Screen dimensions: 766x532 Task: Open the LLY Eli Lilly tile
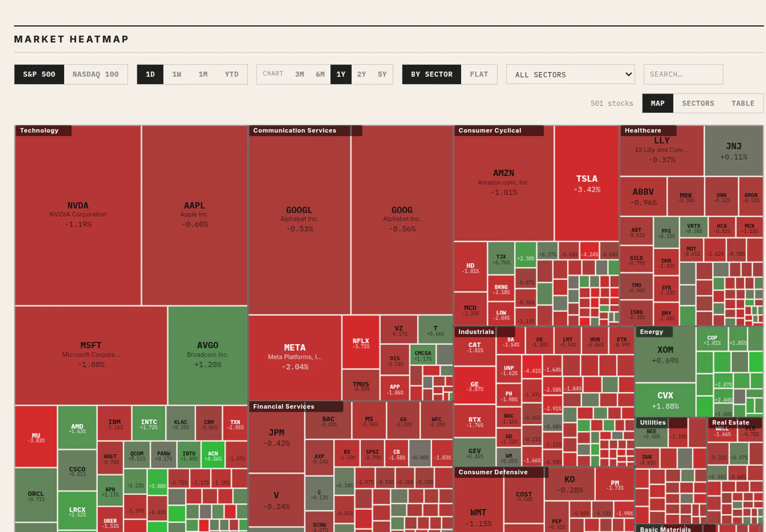(x=662, y=151)
